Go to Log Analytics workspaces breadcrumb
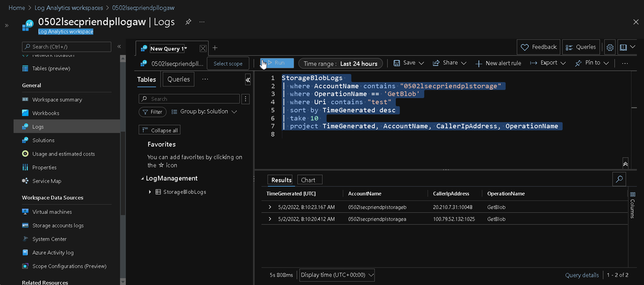 pyautogui.click(x=68, y=8)
